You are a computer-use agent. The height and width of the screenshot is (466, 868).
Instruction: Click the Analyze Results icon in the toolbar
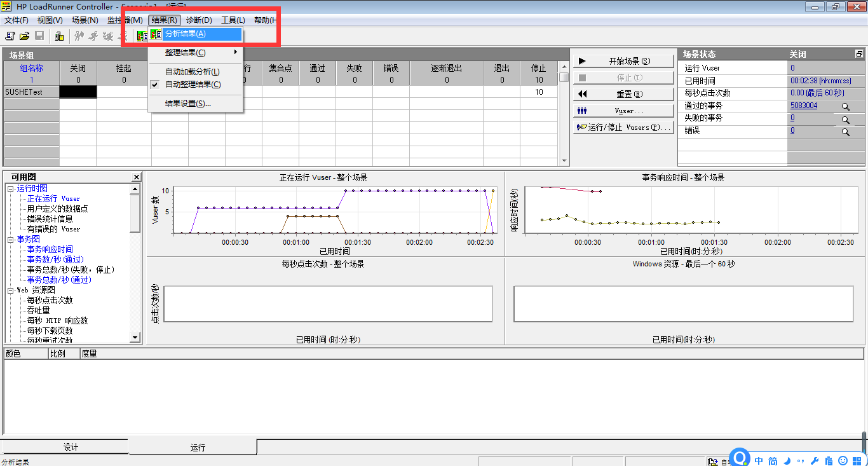[142, 36]
